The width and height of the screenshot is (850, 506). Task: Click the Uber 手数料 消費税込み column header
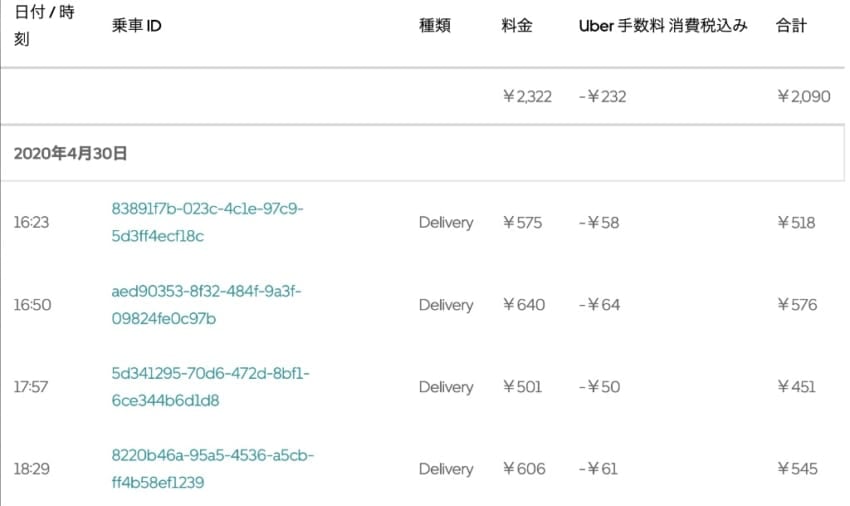[x=663, y=26]
